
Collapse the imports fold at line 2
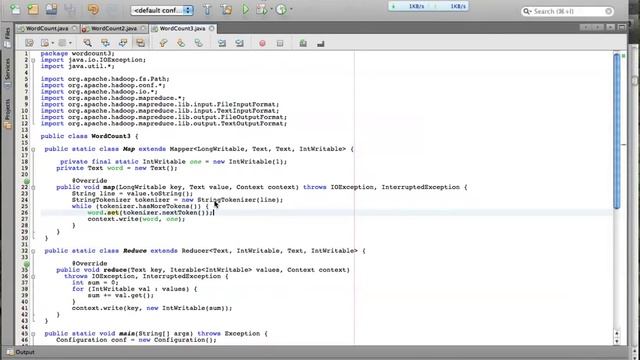pos(33,60)
